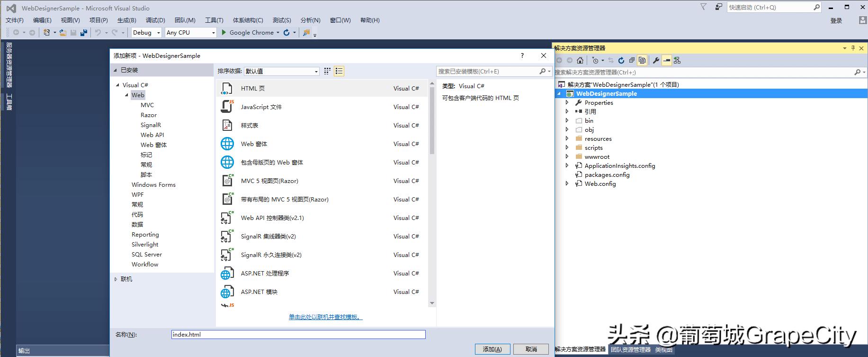Image resolution: width=868 pixels, height=357 pixels.
Task: Open Properties via the wrench icon
Action: [656, 60]
